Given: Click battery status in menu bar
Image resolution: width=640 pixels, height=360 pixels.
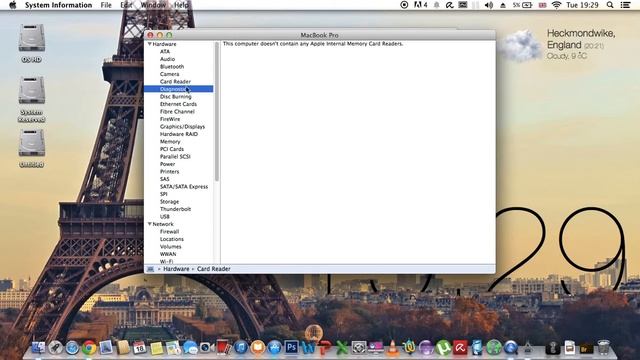Looking at the screenshot, I should click(522, 5).
